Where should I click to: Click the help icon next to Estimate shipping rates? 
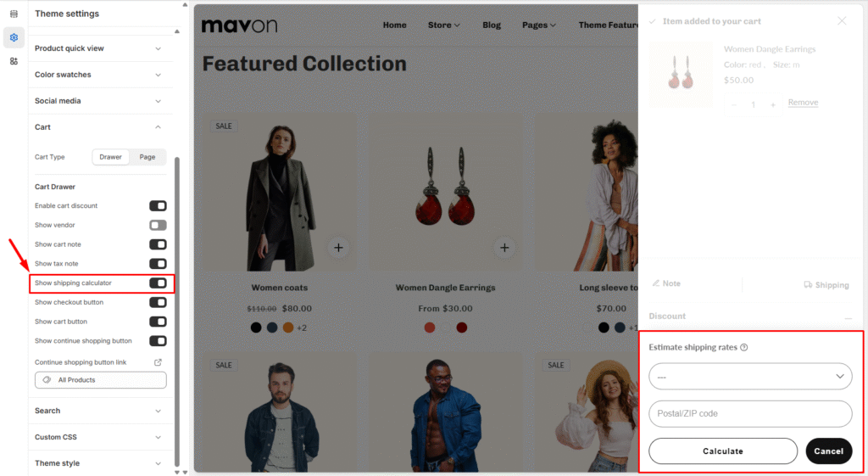tap(744, 347)
